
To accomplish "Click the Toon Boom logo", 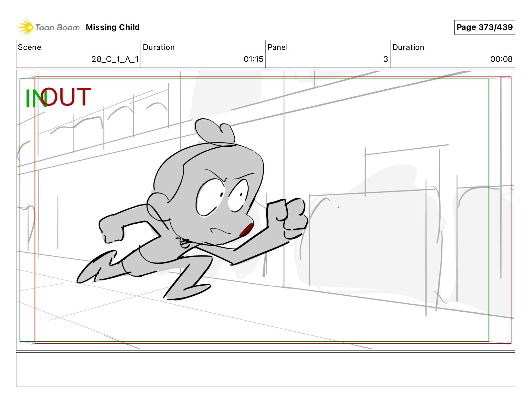I will pos(49,27).
